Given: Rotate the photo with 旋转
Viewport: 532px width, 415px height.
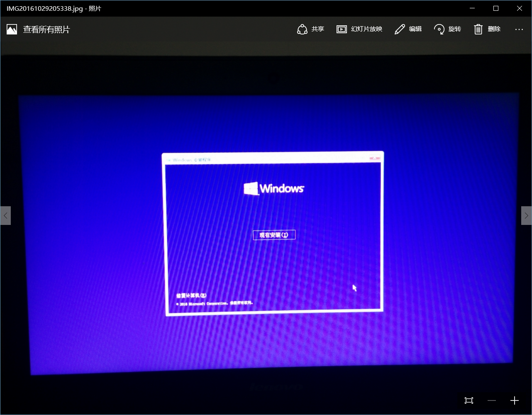Looking at the screenshot, I should 447,29.
